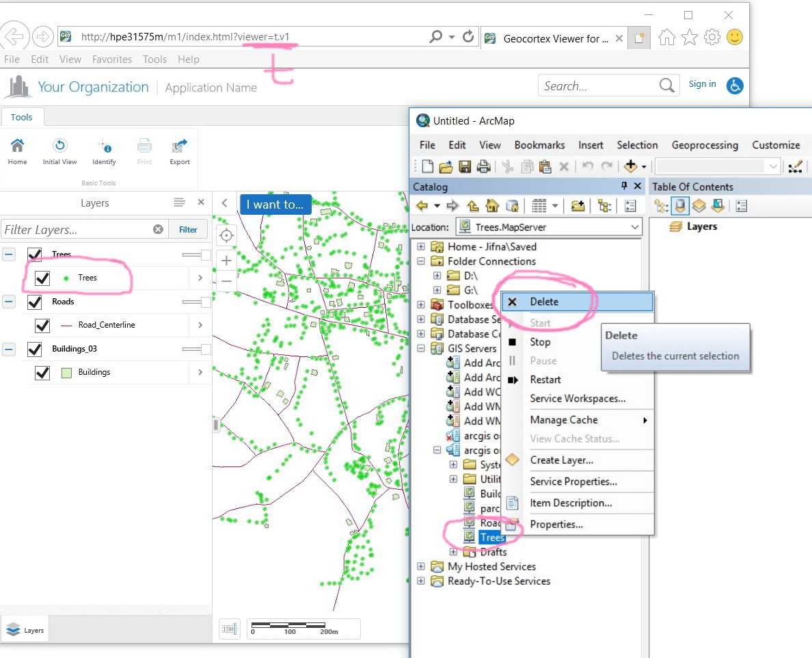
Task: Click the Geolocate button on the map
Action: tap(226, 236)
